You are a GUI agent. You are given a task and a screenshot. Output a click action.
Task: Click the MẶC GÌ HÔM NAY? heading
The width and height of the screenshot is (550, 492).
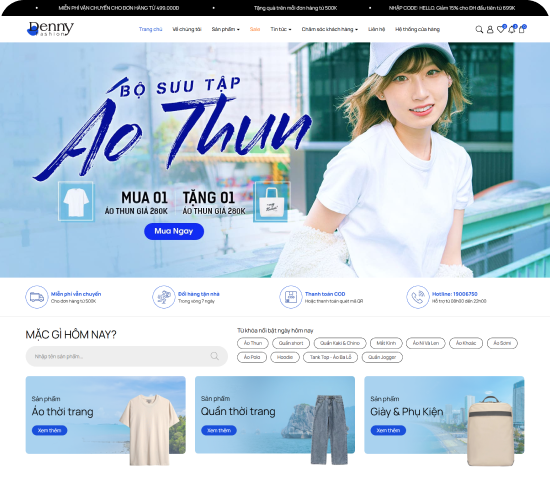click(71, 335)
